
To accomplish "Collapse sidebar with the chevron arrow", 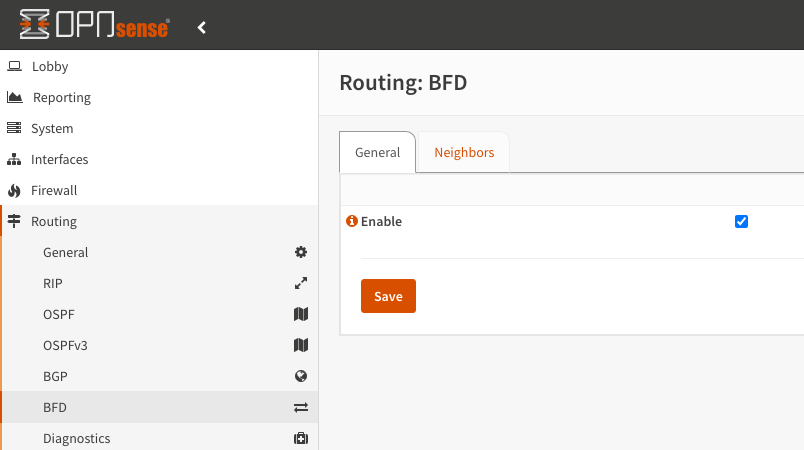I will (x=202, y=27).
